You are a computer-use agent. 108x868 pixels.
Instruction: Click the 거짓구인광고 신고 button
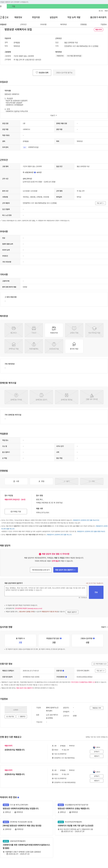coord(100,664)
